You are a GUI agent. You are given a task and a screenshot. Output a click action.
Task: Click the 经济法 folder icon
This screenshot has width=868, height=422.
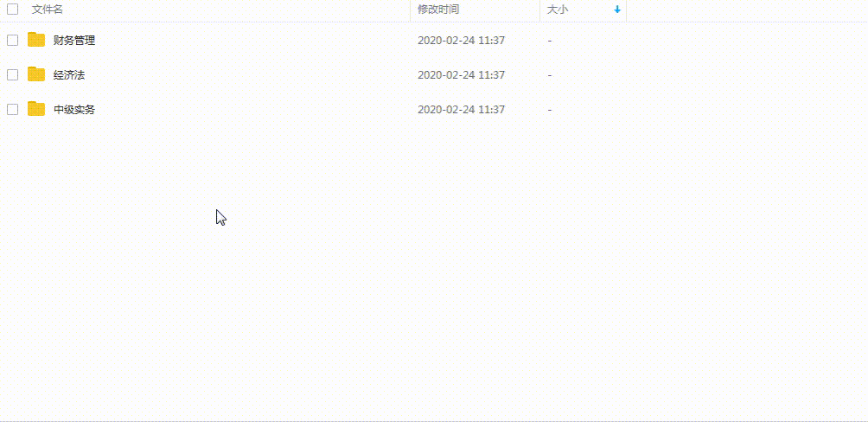coord(36,74)
